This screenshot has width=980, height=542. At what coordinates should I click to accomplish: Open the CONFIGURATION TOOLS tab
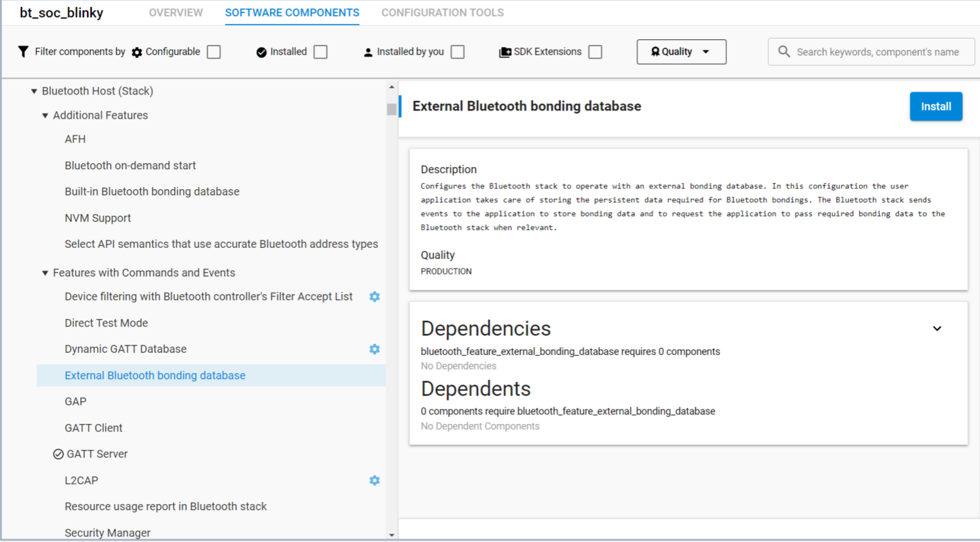442,12
